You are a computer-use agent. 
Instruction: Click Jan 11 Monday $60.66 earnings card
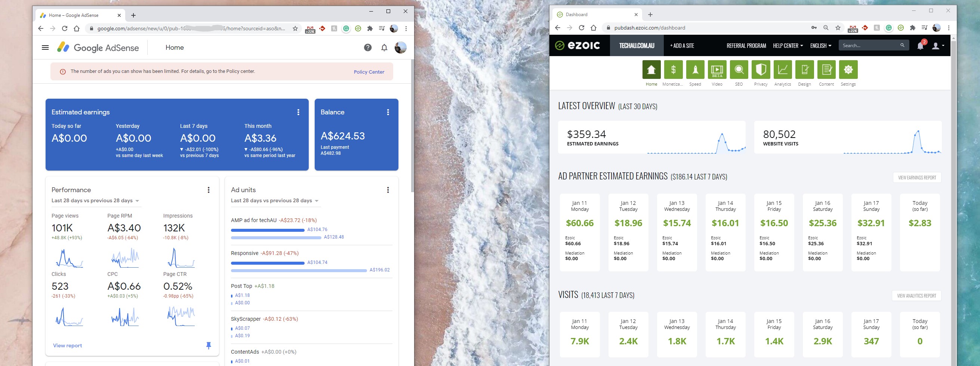[x=579, y=233]
